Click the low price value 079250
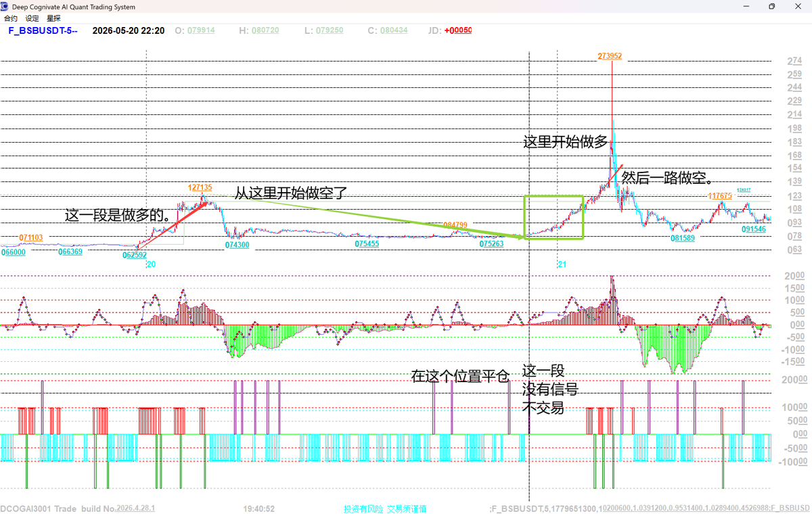 [329, 31]
